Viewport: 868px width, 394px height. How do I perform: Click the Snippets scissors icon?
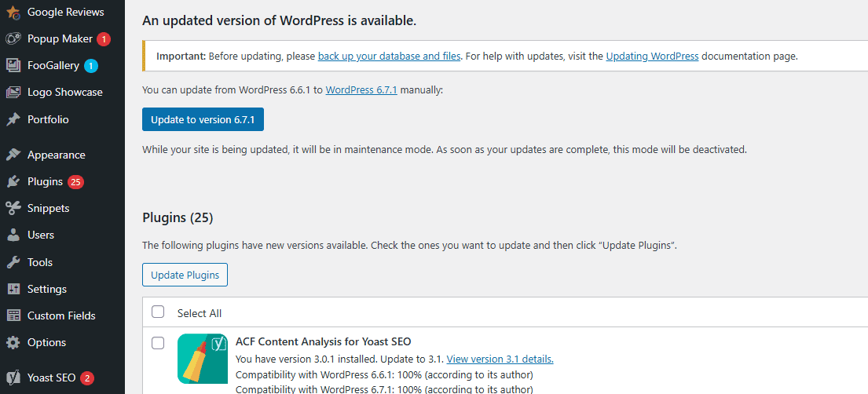coord(13,209)
